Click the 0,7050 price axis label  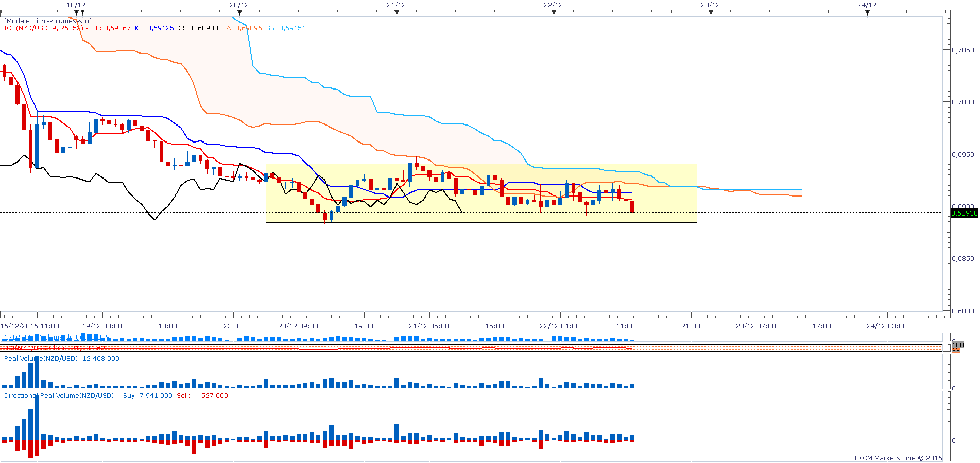coord(963,50)
